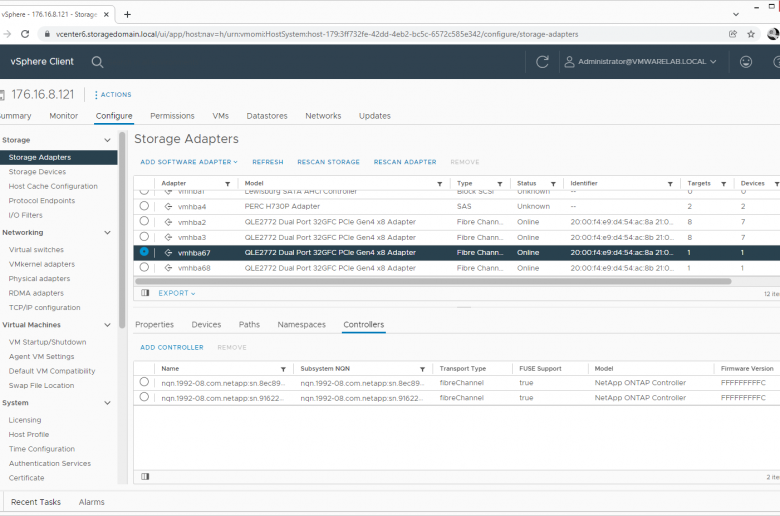
Task: Open column chooser for adapters table
Action: coord(145,293)
